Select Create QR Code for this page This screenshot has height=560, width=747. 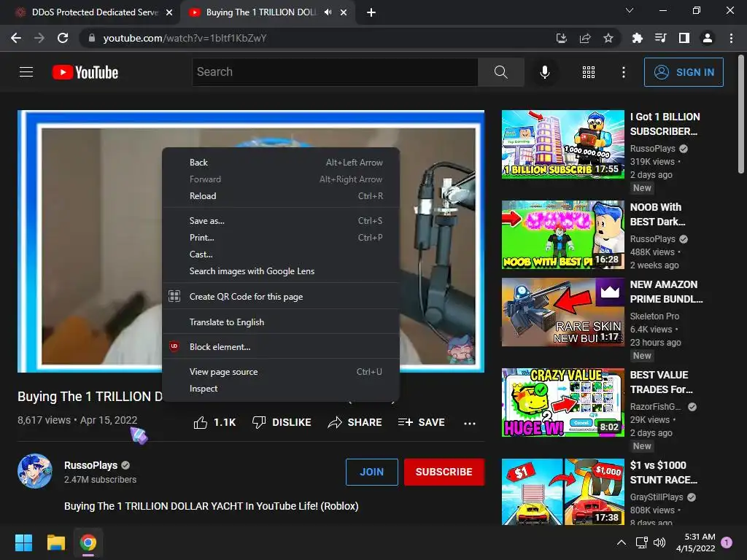click(281, 296)
